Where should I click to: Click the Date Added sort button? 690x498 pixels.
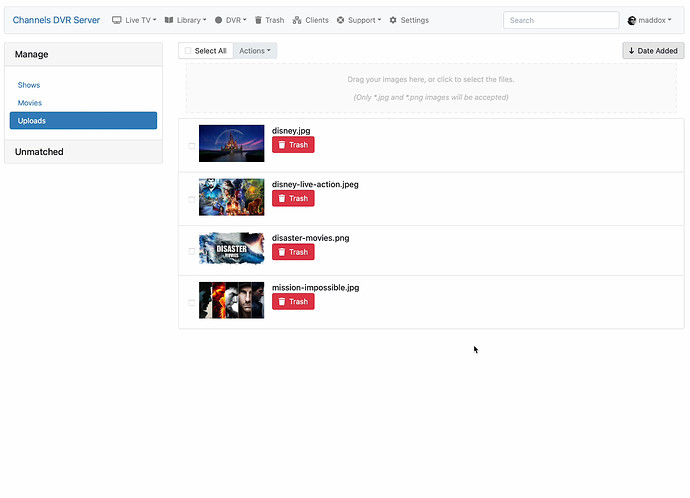click(653, 51)
